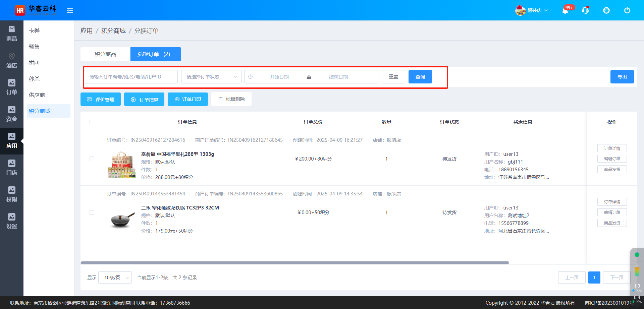Open the 设置 section in sidebar
The width and height of the screenshot is (644, 309).
(12, 222)
